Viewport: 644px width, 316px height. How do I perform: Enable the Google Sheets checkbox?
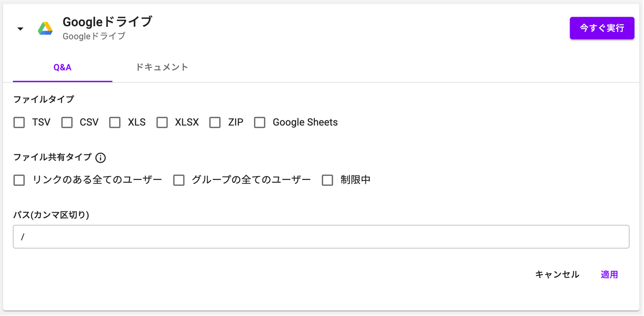pos(260,122)
